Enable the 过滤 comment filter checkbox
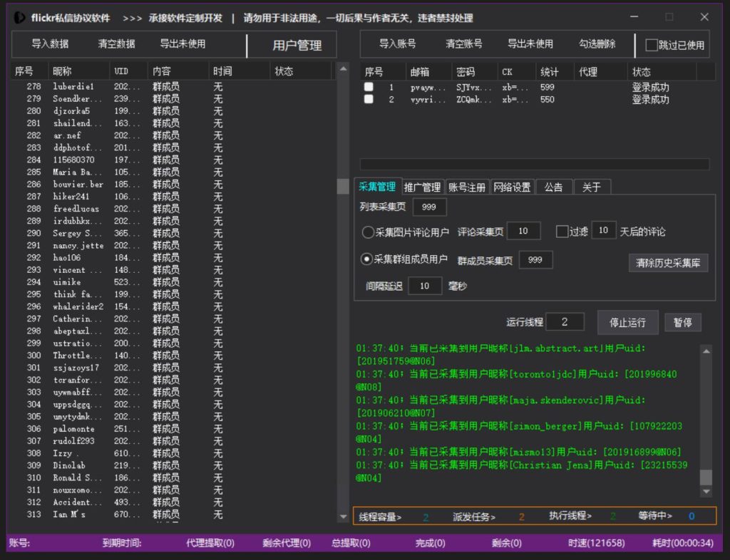 [562, 230]
